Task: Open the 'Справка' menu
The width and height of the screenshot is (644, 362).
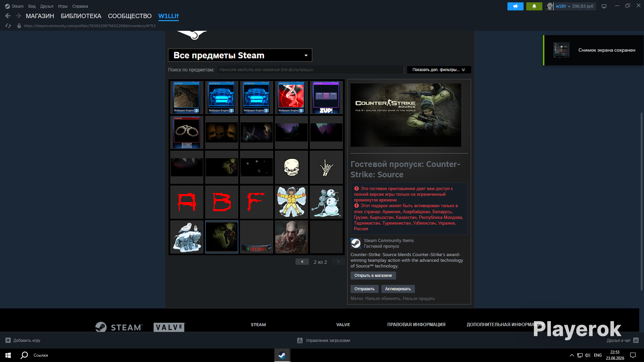Action: (x=80, y=6)
